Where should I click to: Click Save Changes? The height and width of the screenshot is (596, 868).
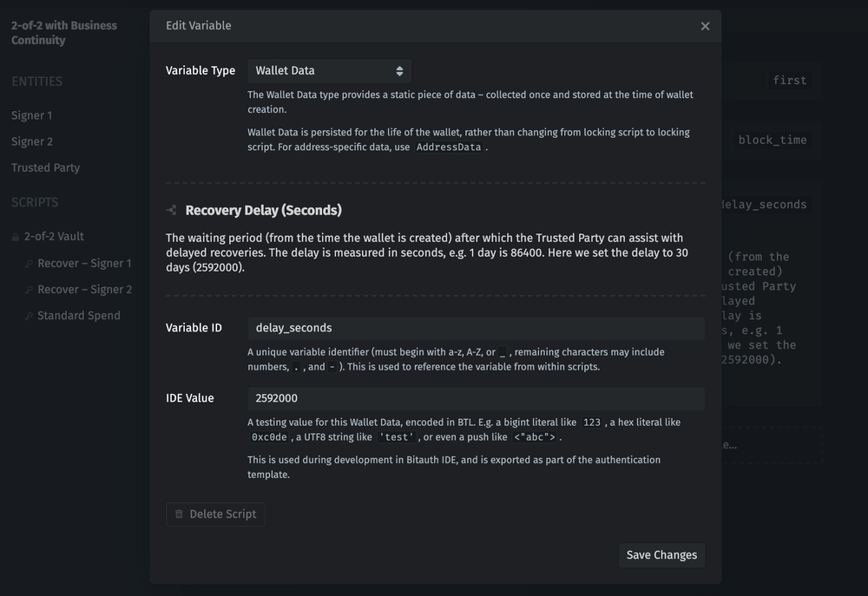[661, 554]
